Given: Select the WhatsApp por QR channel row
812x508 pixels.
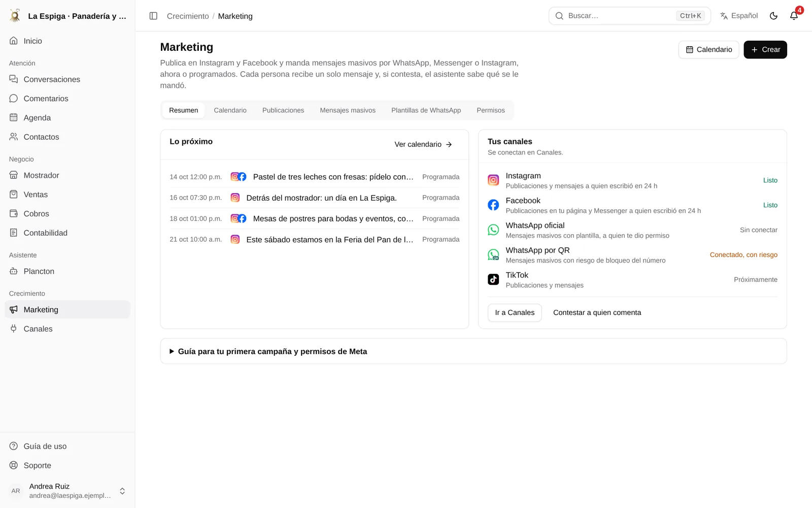Looking at the screenshot, I should click(632, 255).
